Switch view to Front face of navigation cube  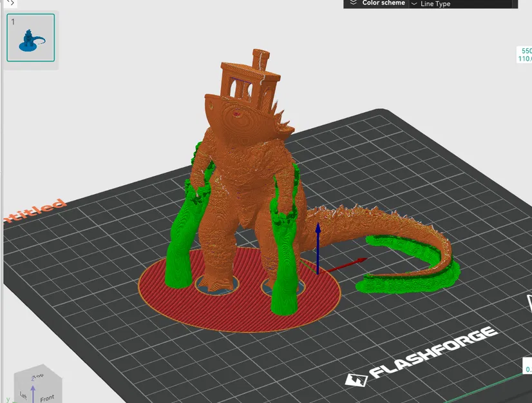click(x=47, y=398)
